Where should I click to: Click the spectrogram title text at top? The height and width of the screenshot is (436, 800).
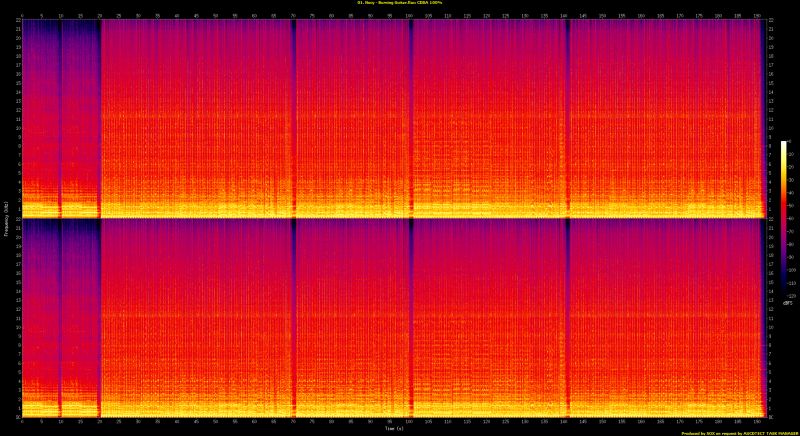tap(400, 3)
